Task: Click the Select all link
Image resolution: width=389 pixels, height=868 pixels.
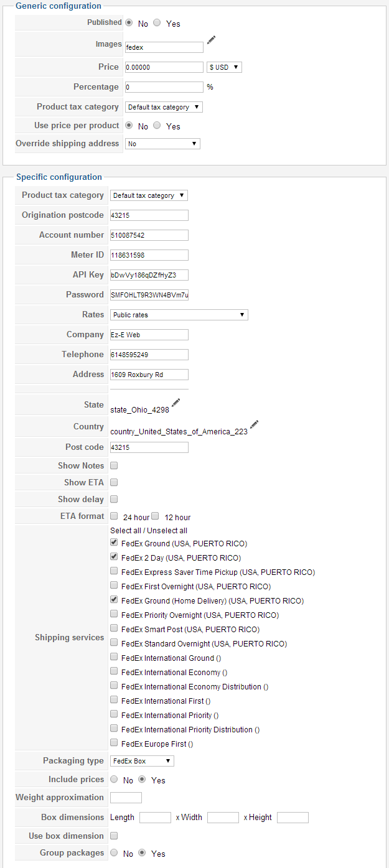Action: (x=124, y=531)
